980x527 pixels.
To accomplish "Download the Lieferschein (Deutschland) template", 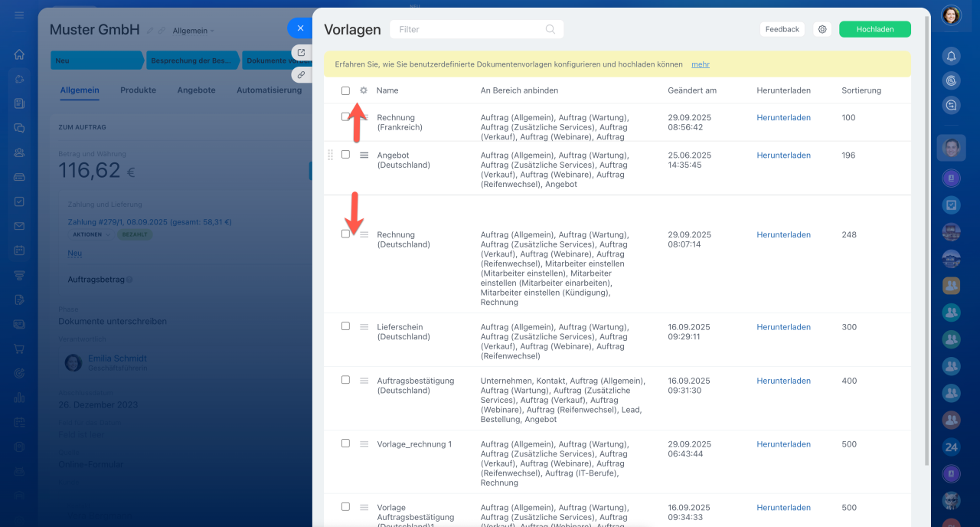I will point(783,326).
